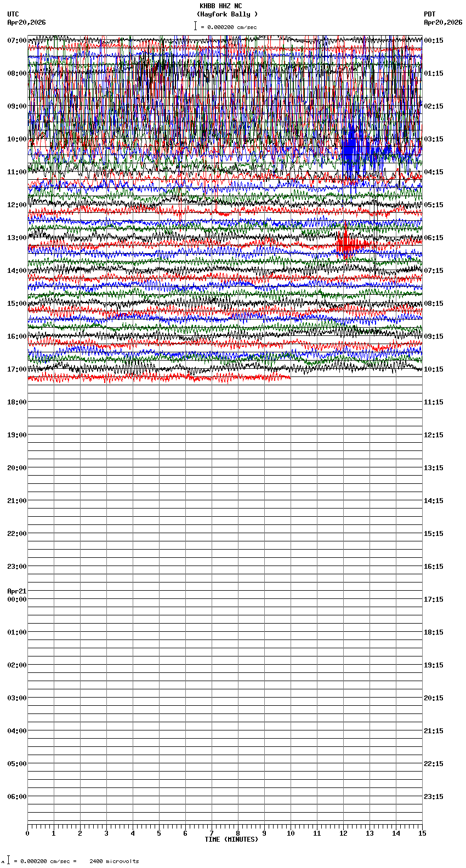Click the '04:00' UTC hour label
Screen dimensions: 466x868
(x=17, y=731)
